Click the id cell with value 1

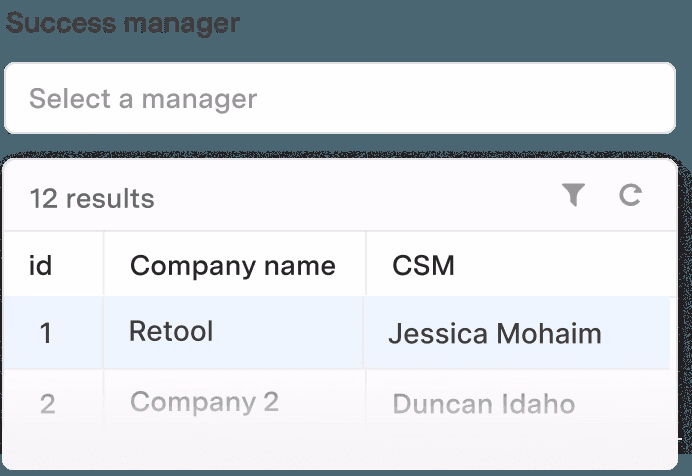click(46, 333)
